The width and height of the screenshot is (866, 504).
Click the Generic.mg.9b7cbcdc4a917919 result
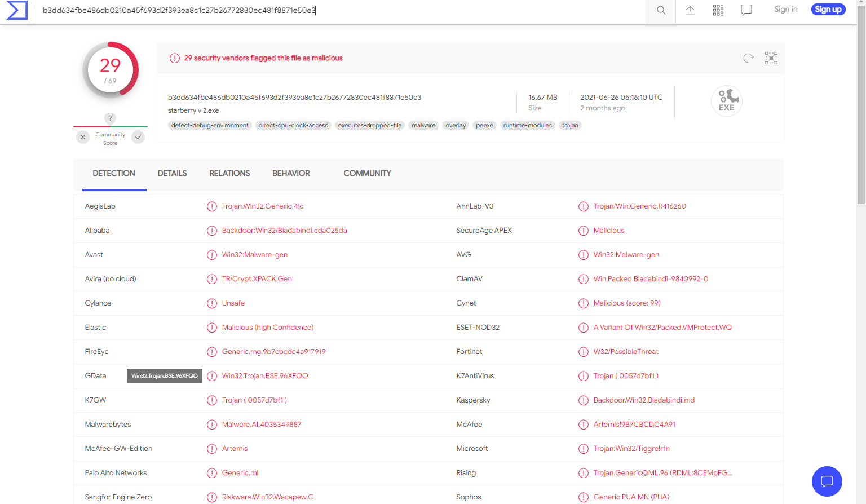click(x=273, y=352)
